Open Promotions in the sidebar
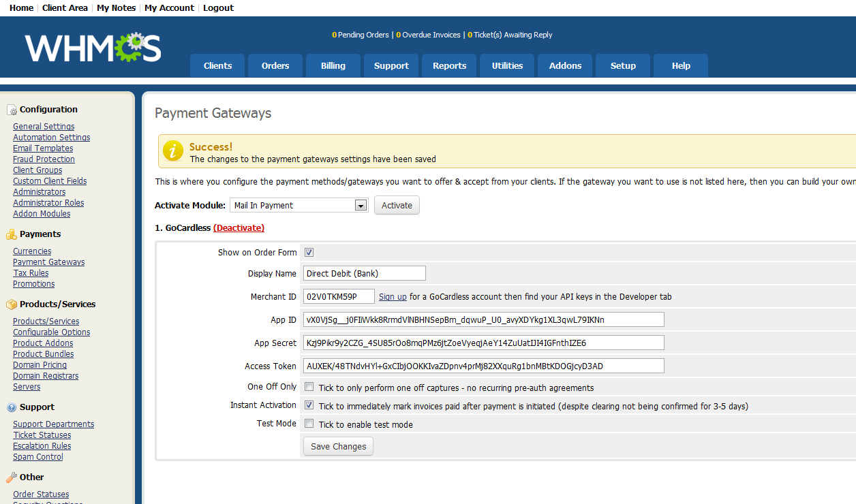856x504 pixels. click(x=33, y=284)
